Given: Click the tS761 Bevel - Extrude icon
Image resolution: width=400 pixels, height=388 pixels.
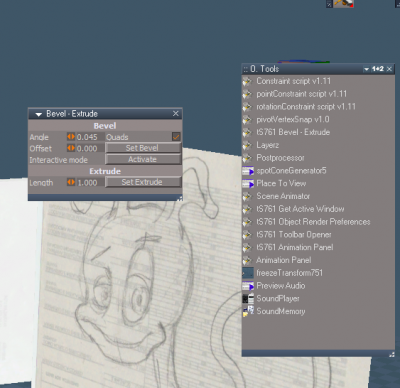Looking at the screenshot, I should [x=247, y=132].
